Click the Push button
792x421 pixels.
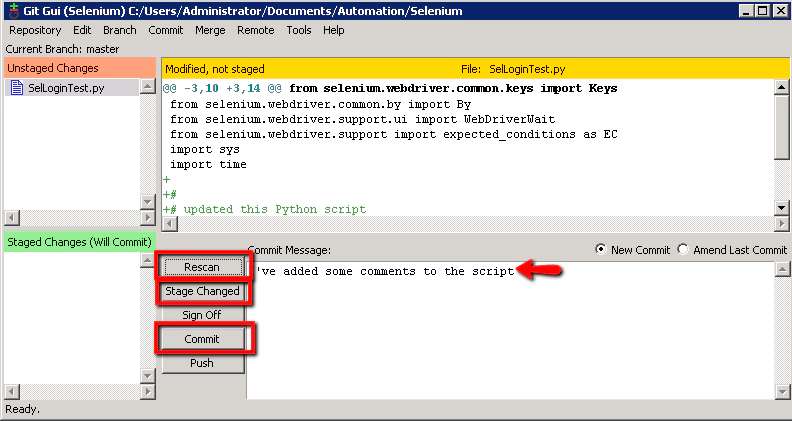(x=202, y=363)
